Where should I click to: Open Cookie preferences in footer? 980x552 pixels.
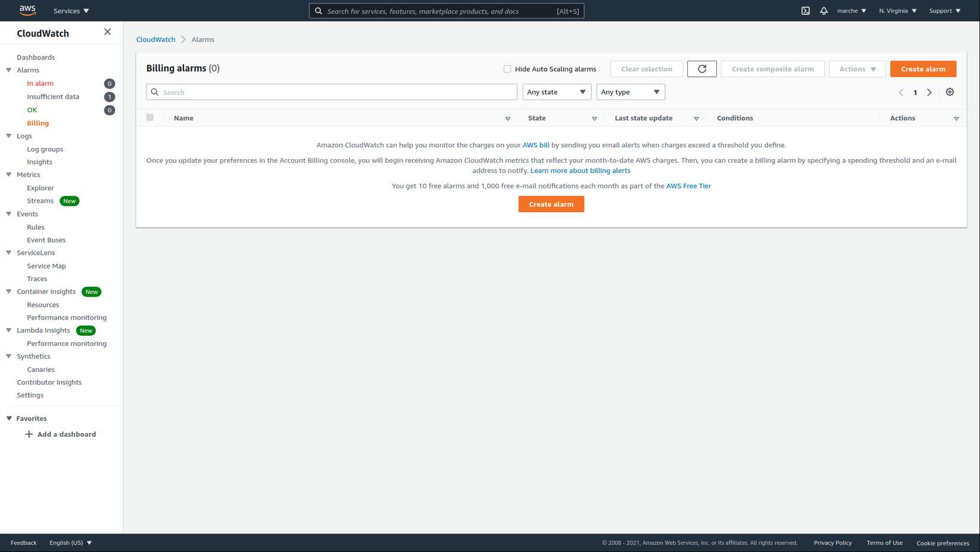(x=943, y=543)
